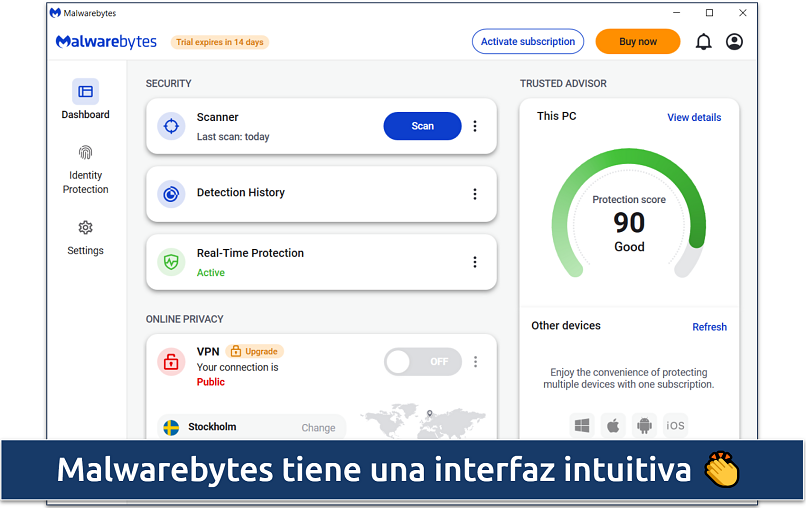Open the notifications bell icon
The height and width of the screenshot is (508, 806).
click(x=703, y=42)
